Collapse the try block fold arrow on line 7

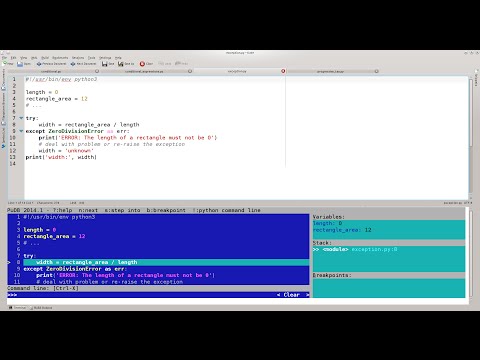(21, 118)
